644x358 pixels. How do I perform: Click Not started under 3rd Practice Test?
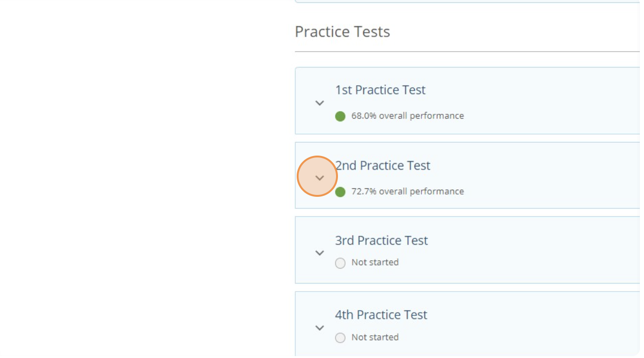(375, 262)
